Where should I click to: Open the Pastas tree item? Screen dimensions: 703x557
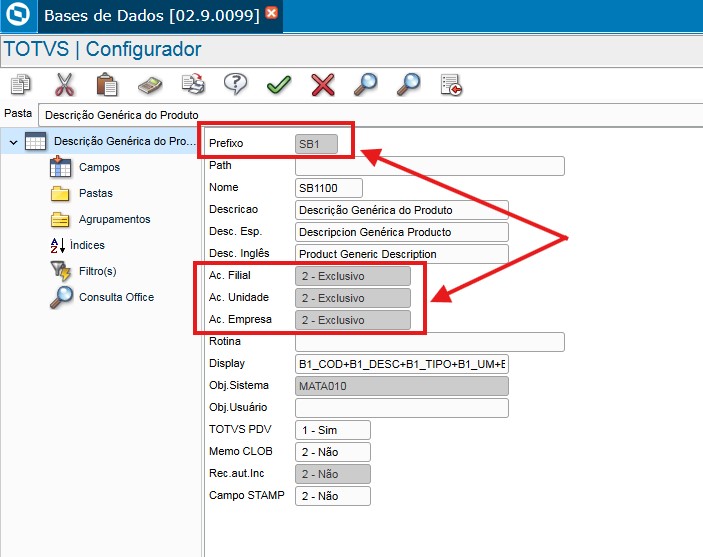coord(95,193)
